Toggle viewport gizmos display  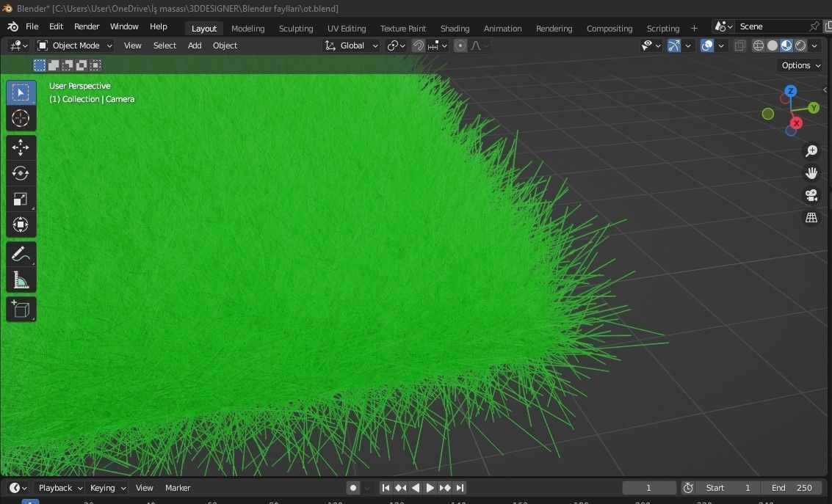point(673,45)
